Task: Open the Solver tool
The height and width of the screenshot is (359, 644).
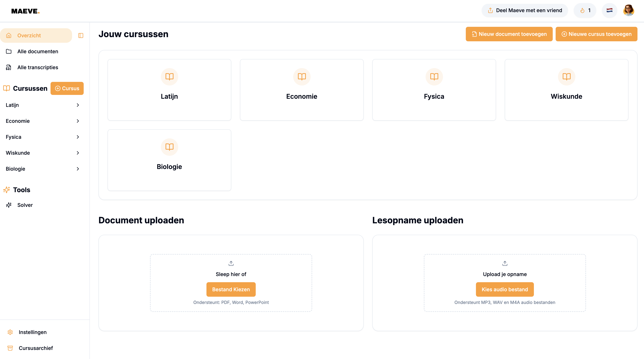Action: click(25, 205)
